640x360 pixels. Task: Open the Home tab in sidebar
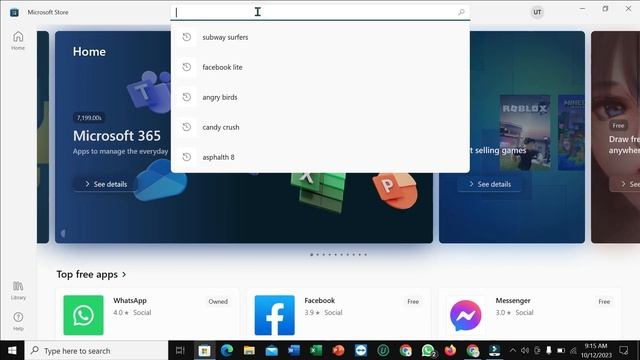[x=18, y=40]
